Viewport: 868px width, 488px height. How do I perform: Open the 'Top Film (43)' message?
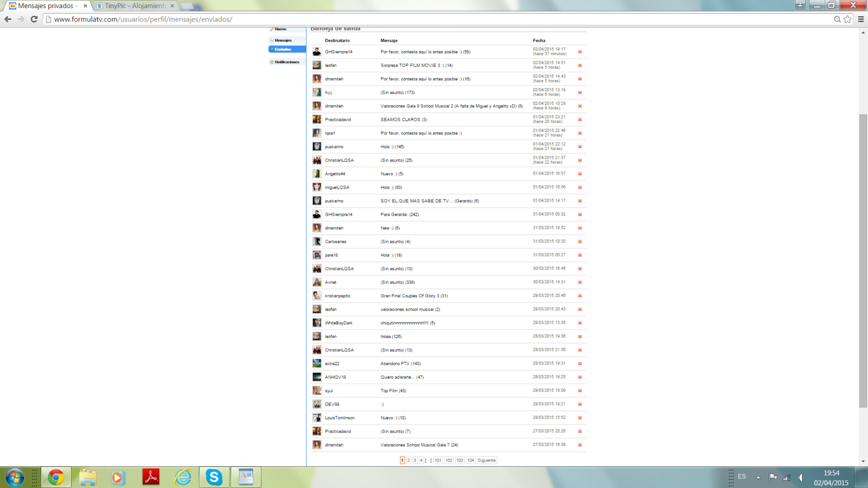pos(393,391)
